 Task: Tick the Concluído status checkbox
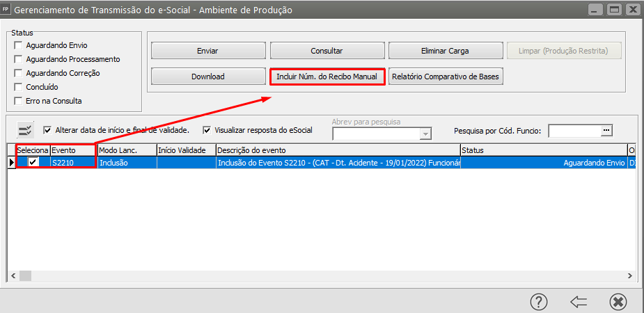coord(18,88)
